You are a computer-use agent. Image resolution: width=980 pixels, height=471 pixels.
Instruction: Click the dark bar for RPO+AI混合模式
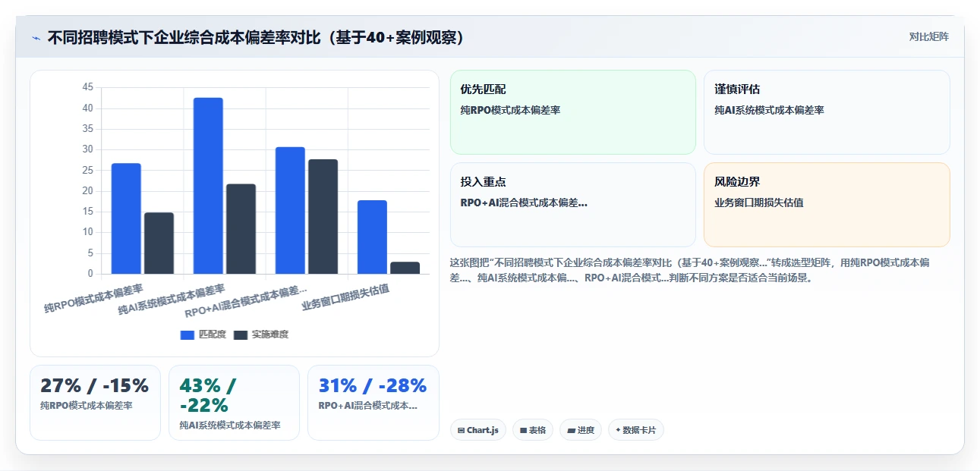pos(323,217)
